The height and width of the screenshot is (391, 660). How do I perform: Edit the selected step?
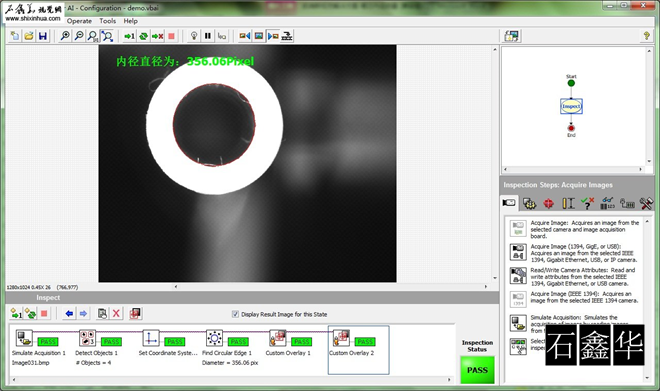click(x=102, y=314)
